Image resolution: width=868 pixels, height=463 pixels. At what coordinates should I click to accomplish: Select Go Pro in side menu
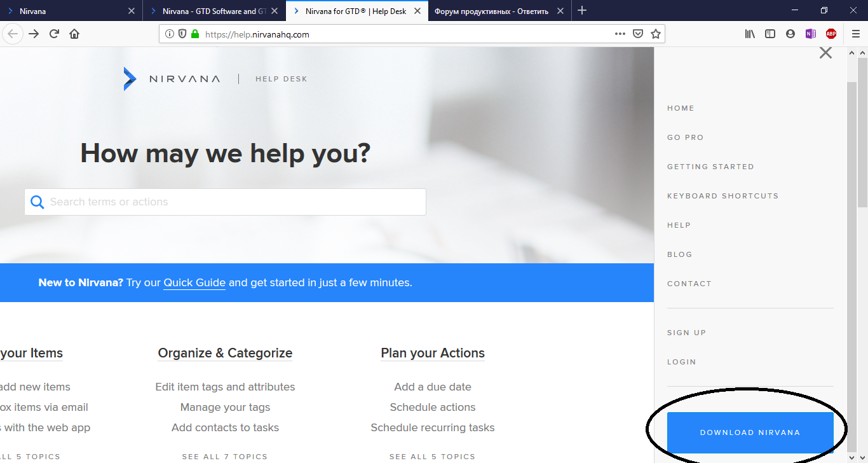tap(685, 137)
